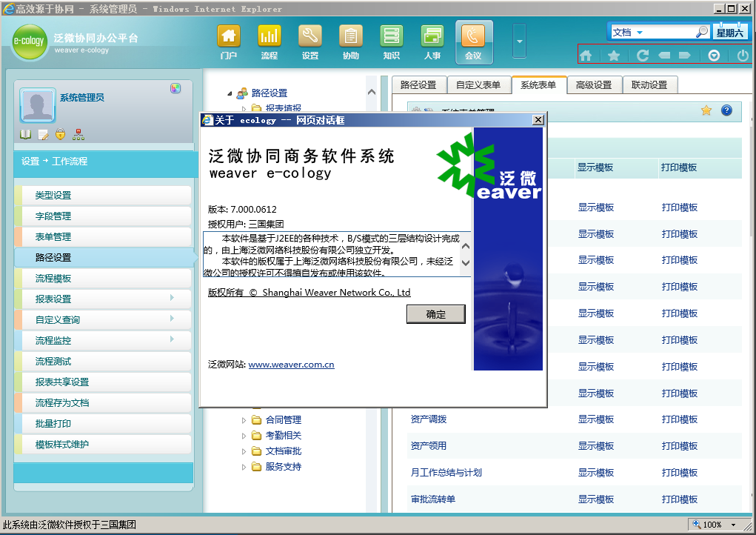The height and width of the screenshot is (535, 756).
Task: Select 流程测试 in left menu
Action: pos(103,362)
